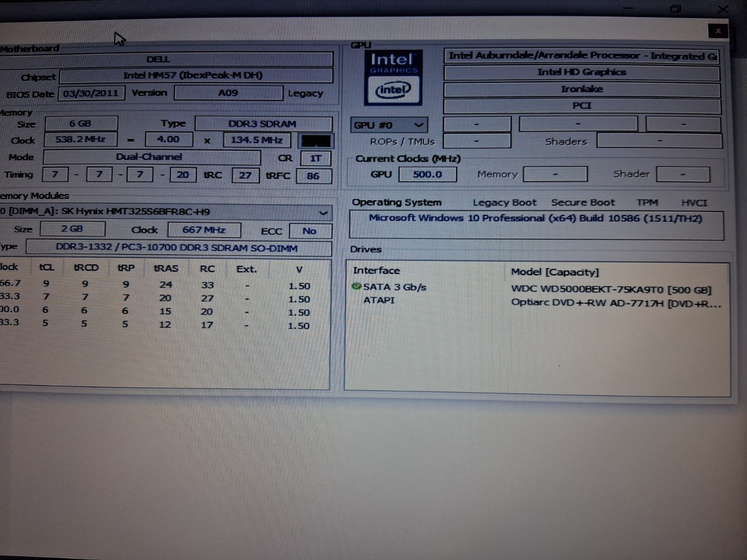This screenshot has height=560, width=747.
Task: Click the tCL column header
Action: pyautogui.click(x=46, y=267)
